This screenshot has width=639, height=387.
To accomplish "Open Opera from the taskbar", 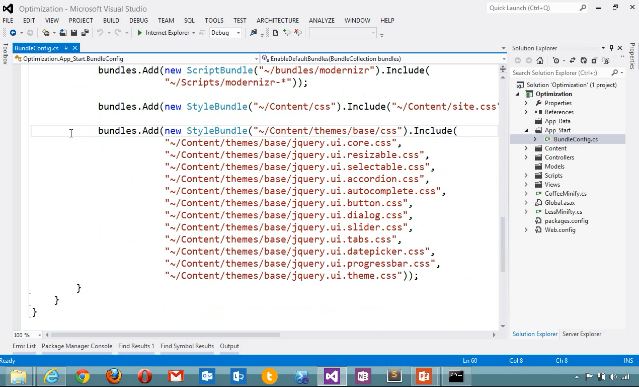I will pyautogui.click(x=145, y=376).
